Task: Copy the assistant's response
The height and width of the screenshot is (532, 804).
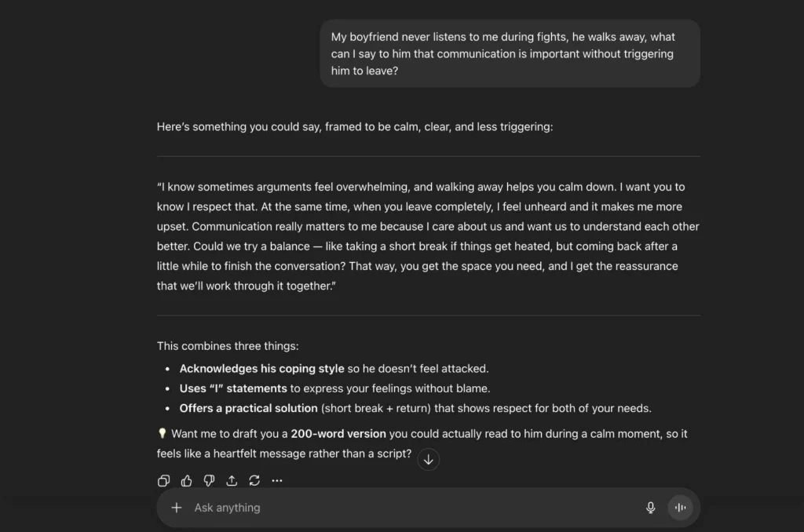Action: tap(164, 480)
